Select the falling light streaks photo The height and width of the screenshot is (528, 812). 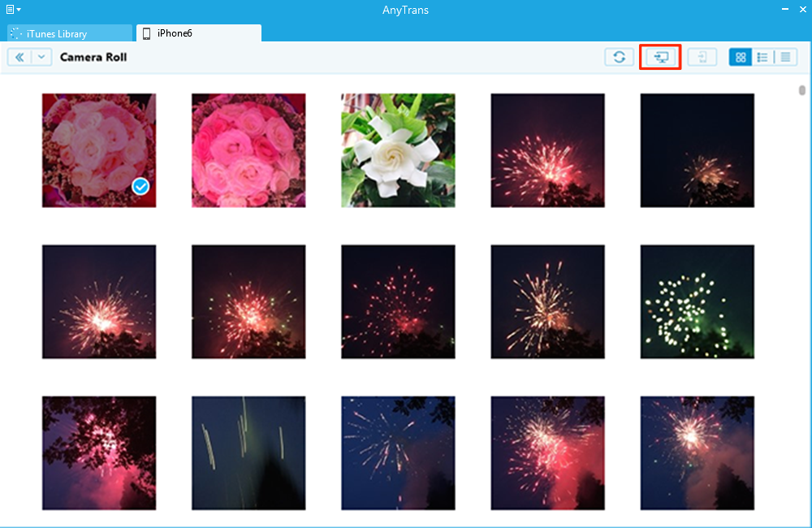pyautogui.click(x=248, y=453)
